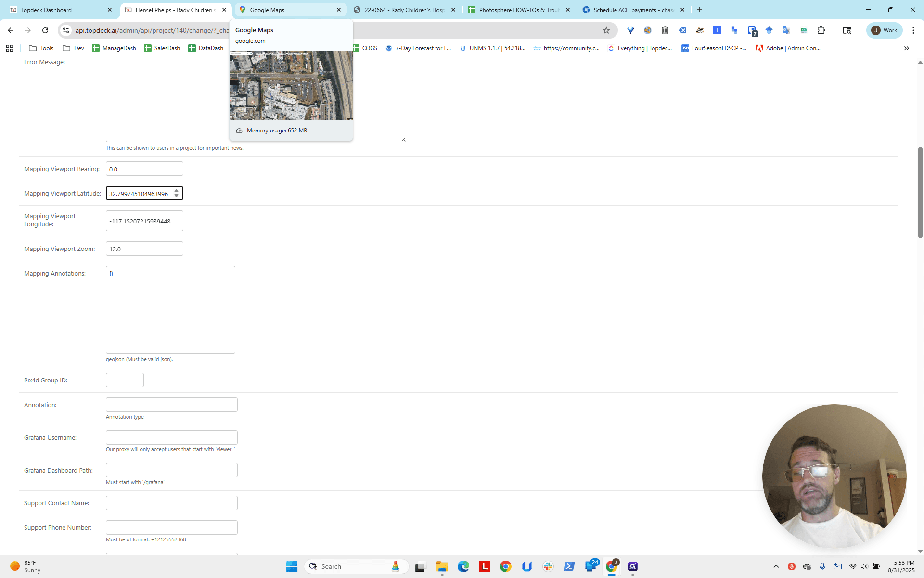Go back to the previous page

[x=11, y=30]
